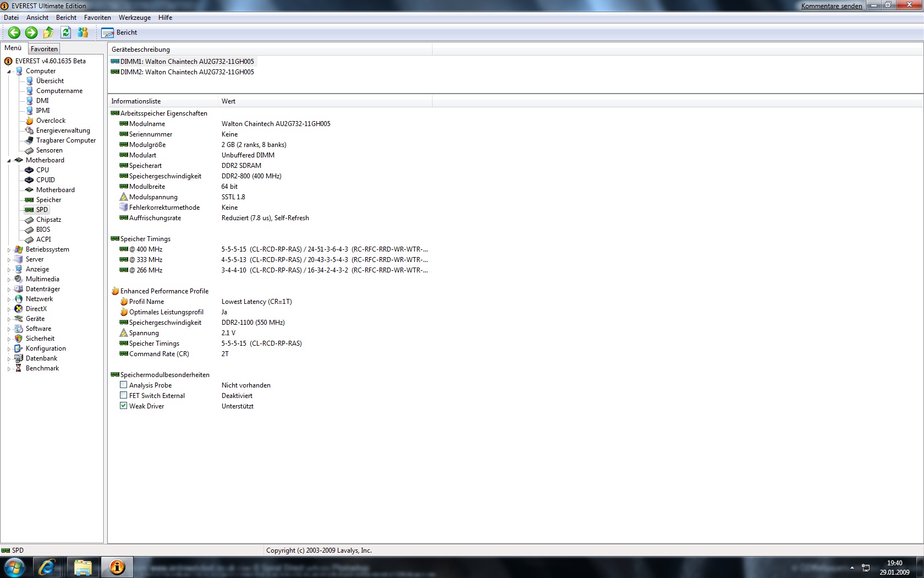The height and width of the screenshot is (578, 924).
Task: Collapse the Motherboard tree node
Action: click(x=9, y=161)
